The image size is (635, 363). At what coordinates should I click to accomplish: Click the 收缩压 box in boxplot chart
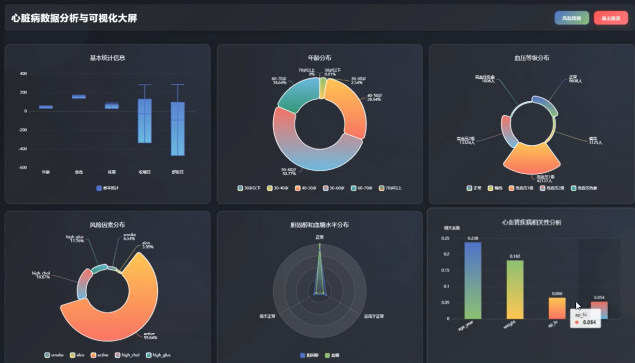tap(145, 121)
